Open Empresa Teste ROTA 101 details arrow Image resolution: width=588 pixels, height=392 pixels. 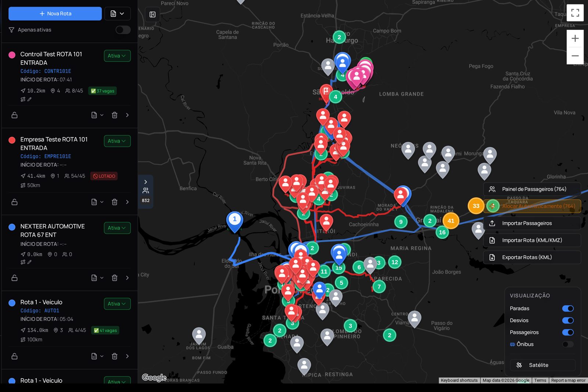[x=128, y=202]
